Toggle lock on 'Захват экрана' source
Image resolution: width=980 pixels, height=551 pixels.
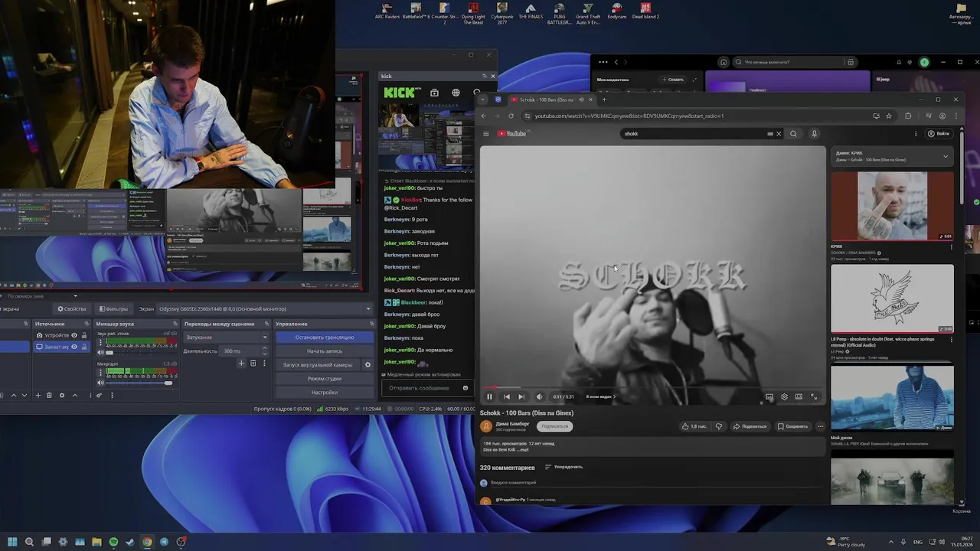[84, 347]
